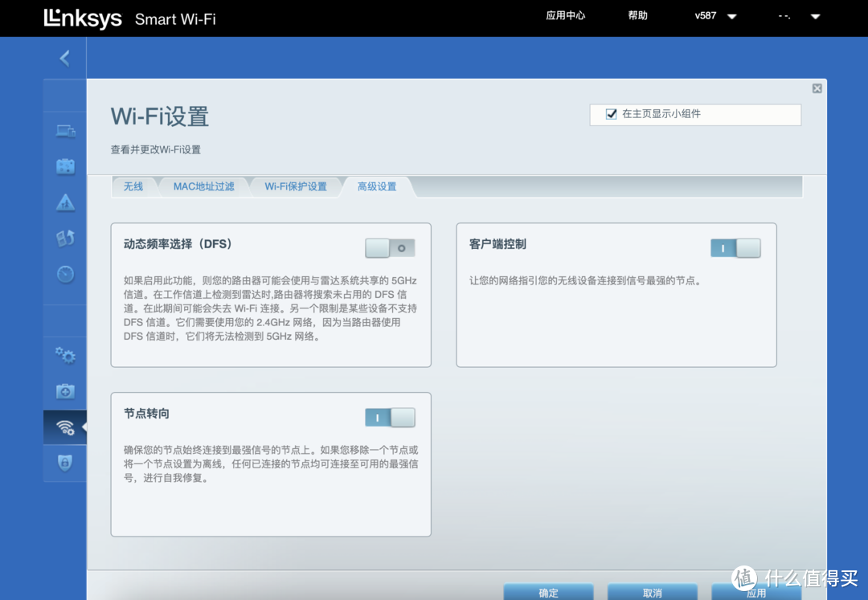Disable the 客户端控制 toggle
Image resolution: width=868 pixels, height=600 pixels.
[x=735, y=249]
